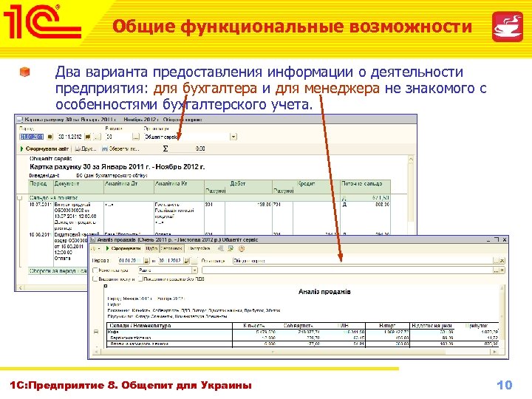Click the print button in Картка рахунку toolbar

click(86, 149)
